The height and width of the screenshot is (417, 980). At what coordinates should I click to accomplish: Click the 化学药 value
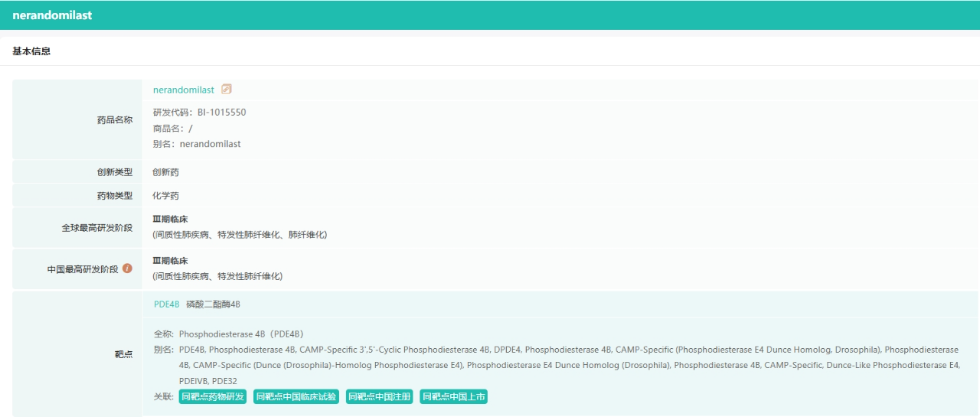pos(165,196)
